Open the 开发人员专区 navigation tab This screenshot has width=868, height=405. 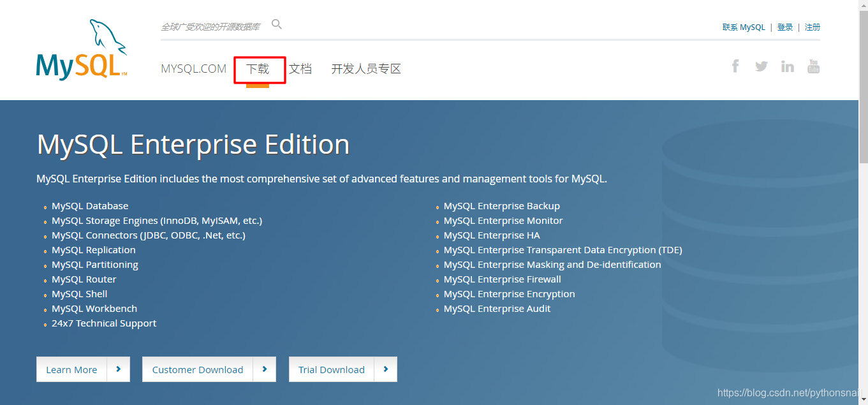(x=366, y=69)
